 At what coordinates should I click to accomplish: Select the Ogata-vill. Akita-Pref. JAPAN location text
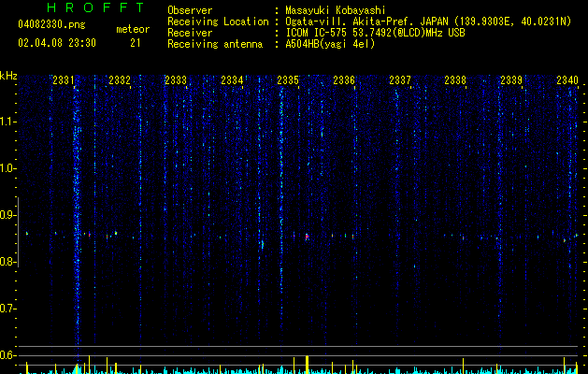click(x=428, y=22)
